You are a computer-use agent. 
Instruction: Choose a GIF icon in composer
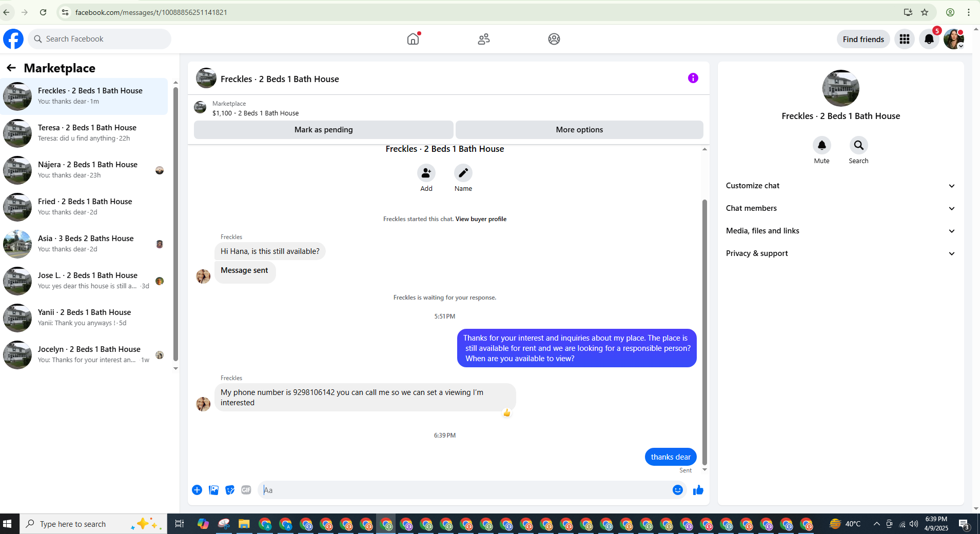246,490
